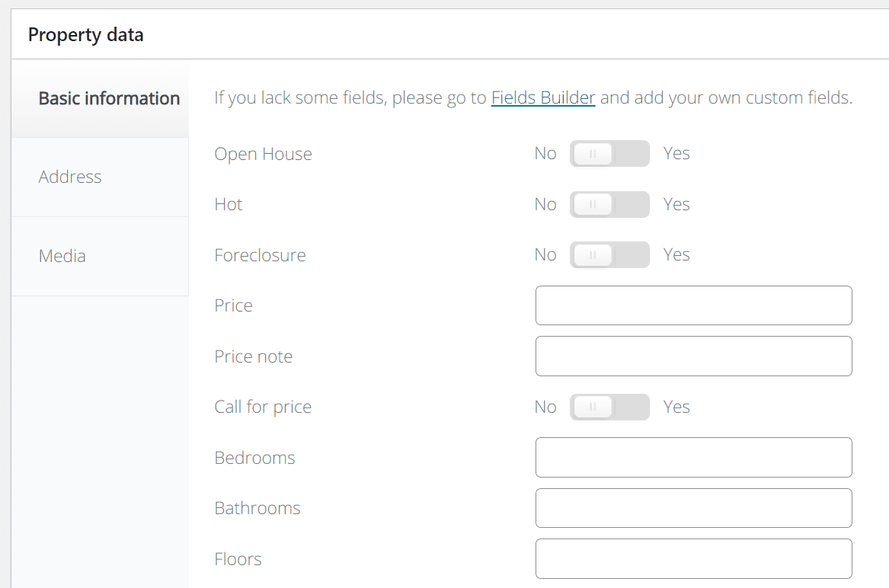Enable the Hot property switch
The width and height of the screenshot is (889, 588).
[609, 204]
